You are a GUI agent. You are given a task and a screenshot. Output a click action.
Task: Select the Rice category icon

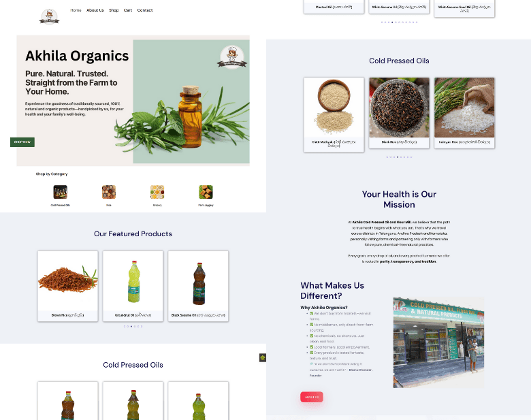pyautogui.click(x=109, y=192)
